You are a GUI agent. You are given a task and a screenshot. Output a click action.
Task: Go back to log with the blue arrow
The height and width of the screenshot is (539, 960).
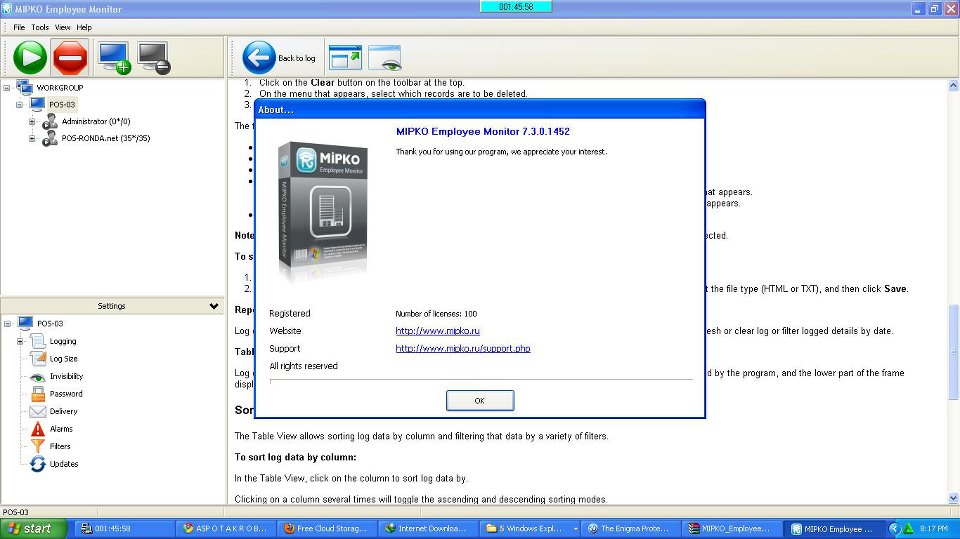pos(259,58)
